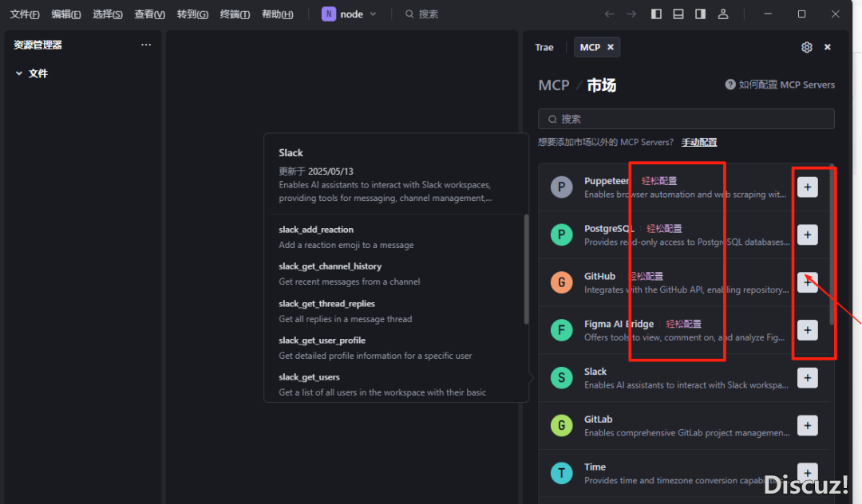The height and width of the screenshot is (504, 862).
Task: Open the node project dropdown
Action: 349,14
